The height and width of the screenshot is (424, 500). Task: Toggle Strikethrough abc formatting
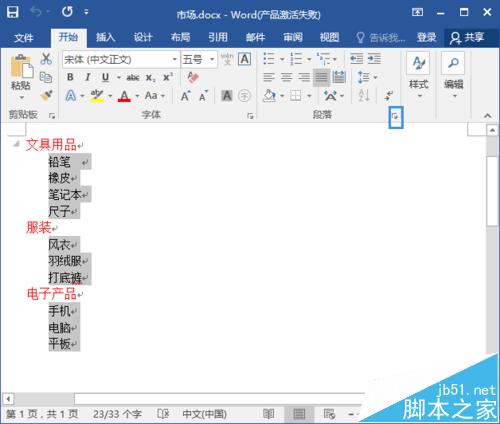[x=133, y=78]
